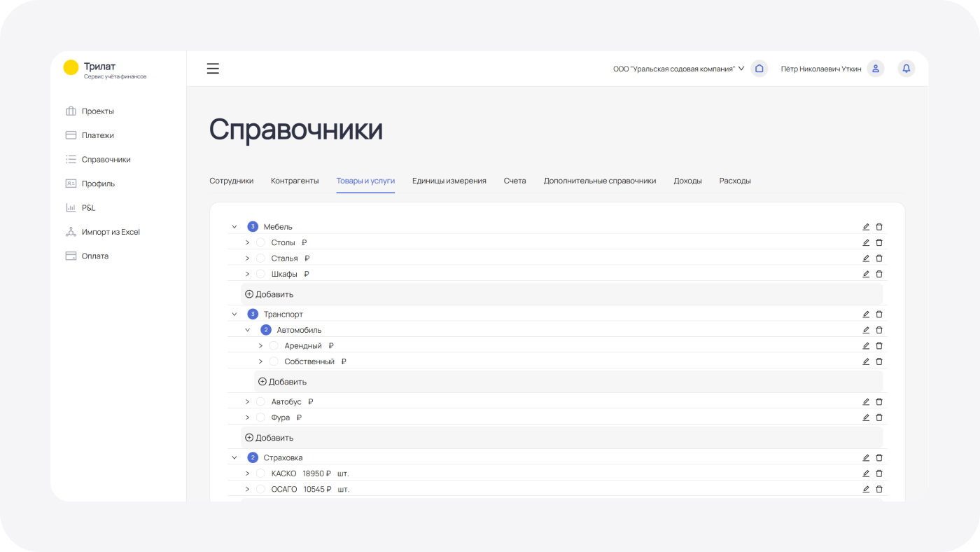Switch to the Контрагенты tab
Screen dimensions: 980x552
click(295, 181)
